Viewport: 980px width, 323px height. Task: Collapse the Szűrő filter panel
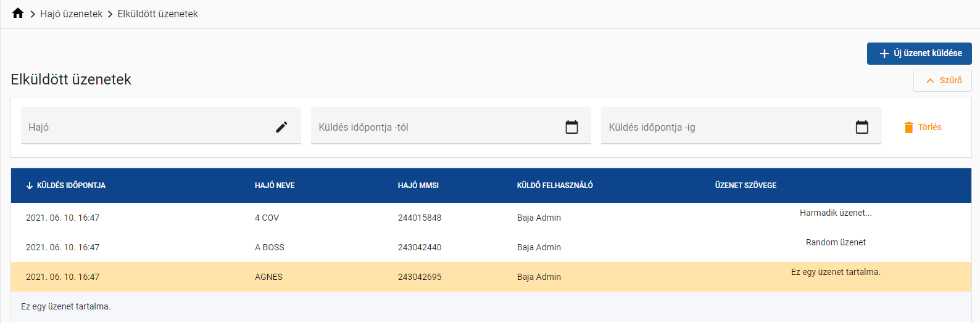[x=942, y=81]
